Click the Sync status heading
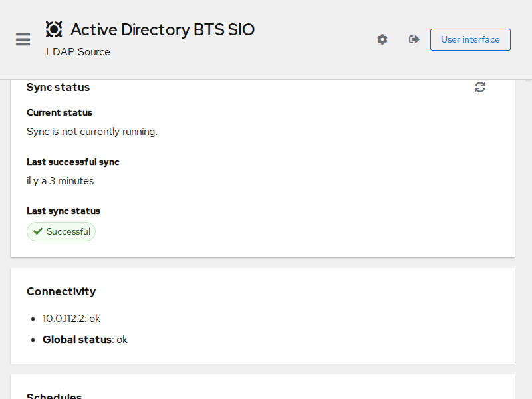Viewport: 532px width, 399px height. click(58, 87)
